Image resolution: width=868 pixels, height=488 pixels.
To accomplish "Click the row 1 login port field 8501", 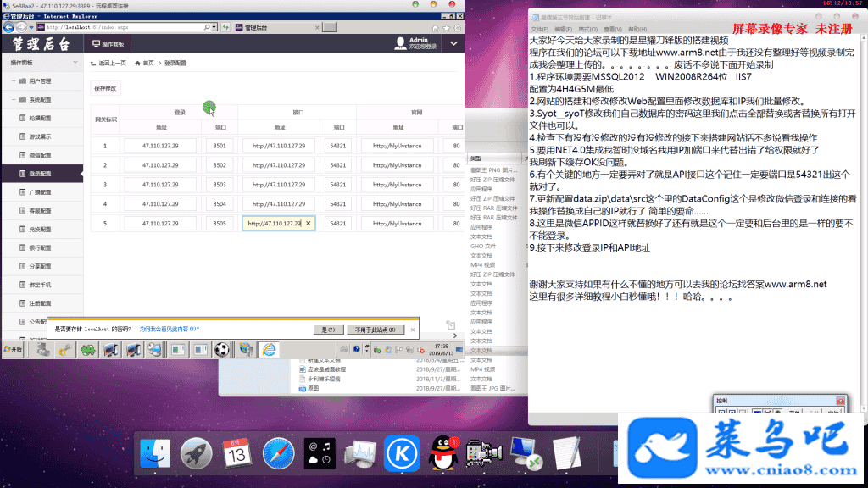I will pyautogui.click(x=220, y=145).
